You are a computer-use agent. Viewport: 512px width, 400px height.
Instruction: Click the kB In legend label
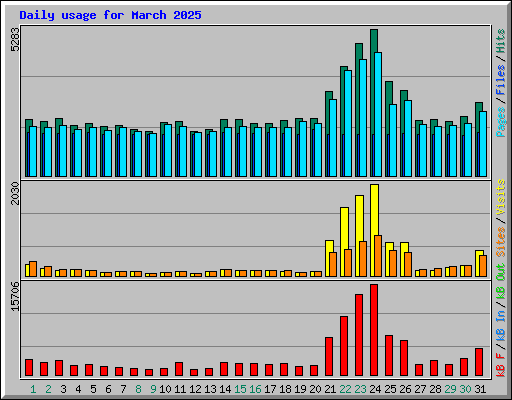(x=500, y=325)
